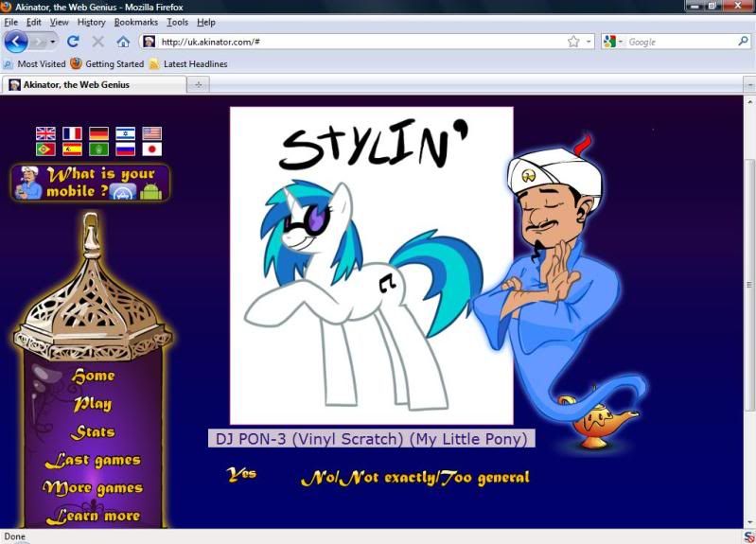Click the Learn more link

tap(93, 516)
